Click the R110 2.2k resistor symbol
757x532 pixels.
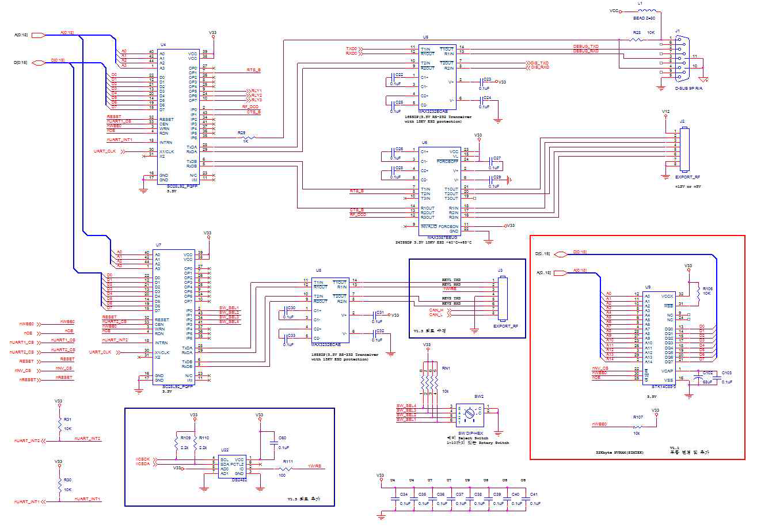click(x=195, y=444)
